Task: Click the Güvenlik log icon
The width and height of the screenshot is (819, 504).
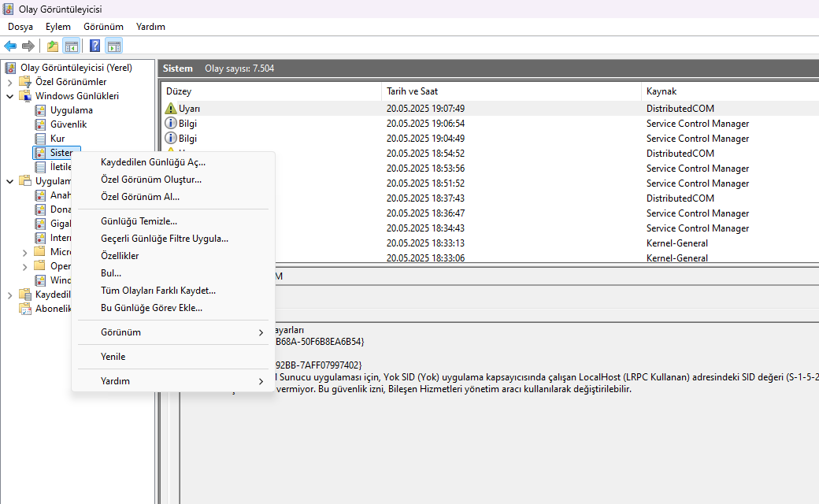Action: pos(40,124)
